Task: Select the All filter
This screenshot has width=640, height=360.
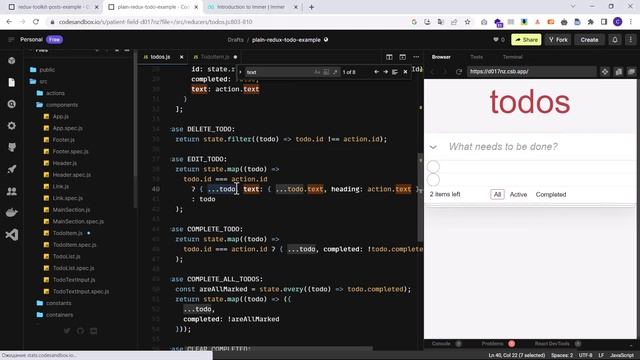Action: pos(497,194)
